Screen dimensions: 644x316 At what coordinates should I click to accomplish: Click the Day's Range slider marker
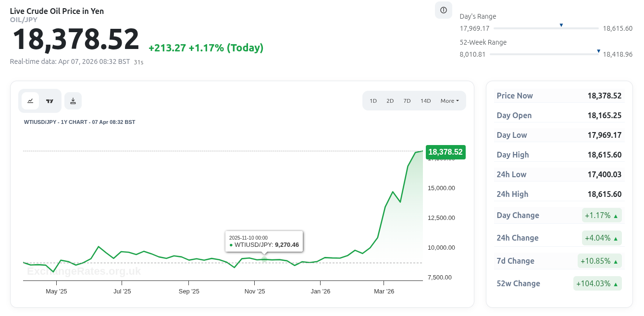click(561, 25)
